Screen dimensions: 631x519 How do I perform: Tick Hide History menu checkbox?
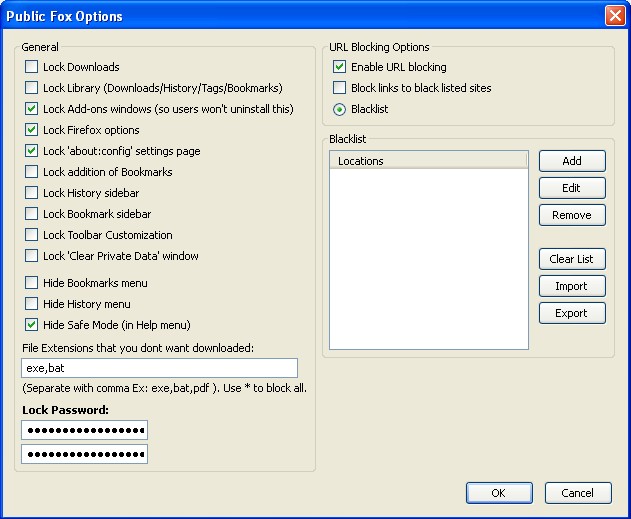coord(31,303)
